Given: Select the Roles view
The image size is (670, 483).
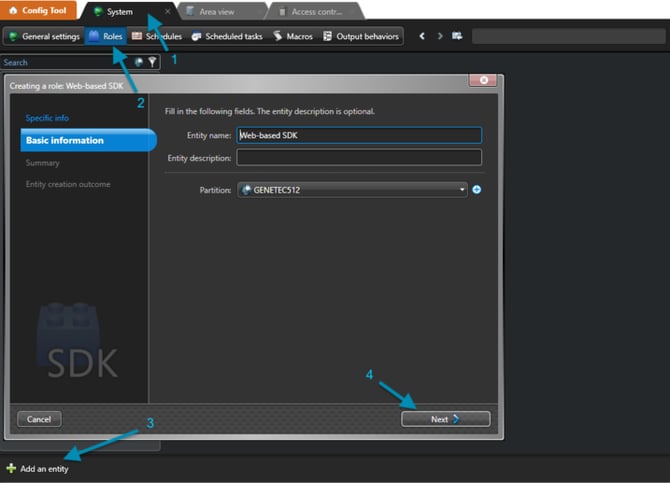Looking at the screenshot, I should pyautogui.click(x=106, y=36).
